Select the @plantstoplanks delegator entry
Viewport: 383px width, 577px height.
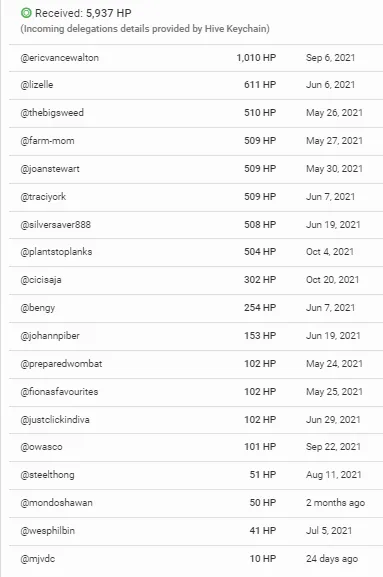(56, 252)
